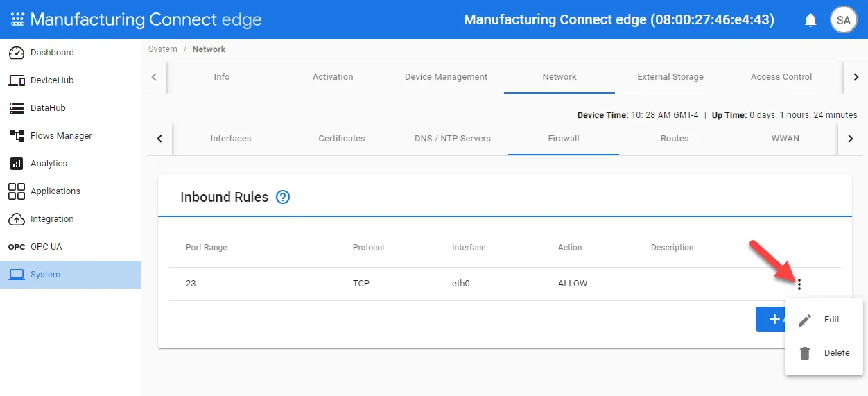Click the ALLOW action cell

pyautogui.click(x=573, y=284)
